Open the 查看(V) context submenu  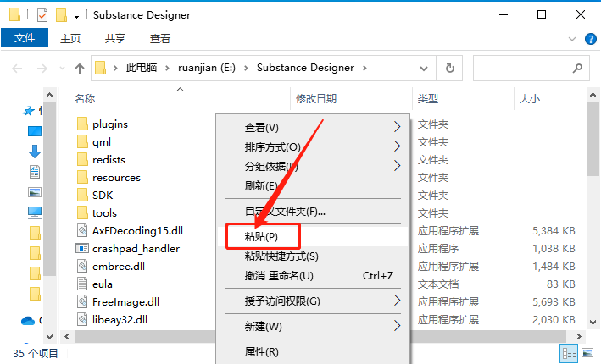point(313,127)
